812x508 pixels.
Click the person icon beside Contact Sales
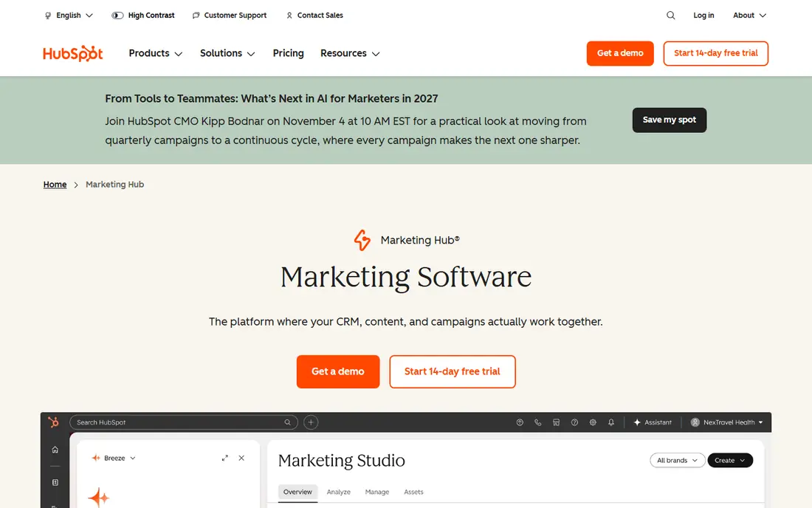coord(289,16)
